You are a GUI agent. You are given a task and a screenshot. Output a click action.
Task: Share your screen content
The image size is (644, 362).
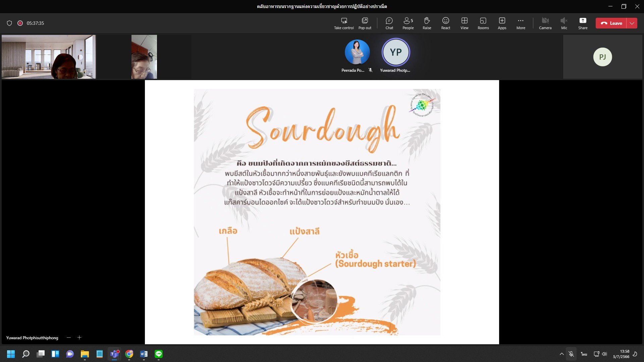pos(583,23)
